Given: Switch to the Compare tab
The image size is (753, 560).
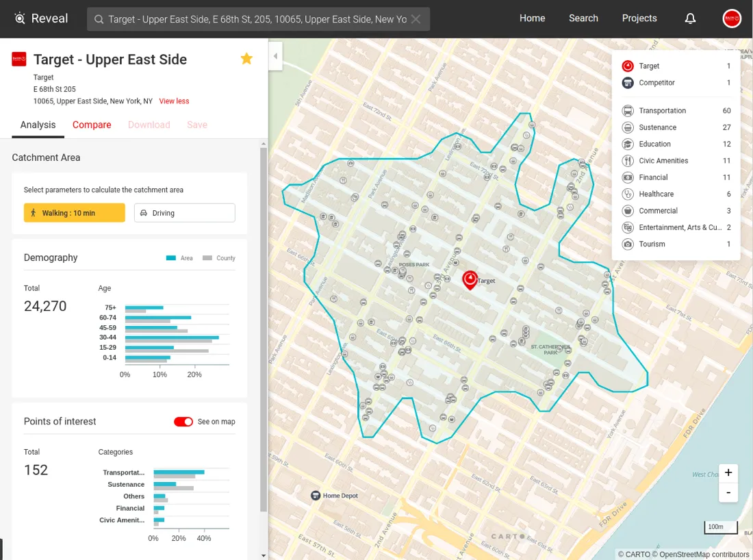Looking at the screenshot, I should [92, 125].
